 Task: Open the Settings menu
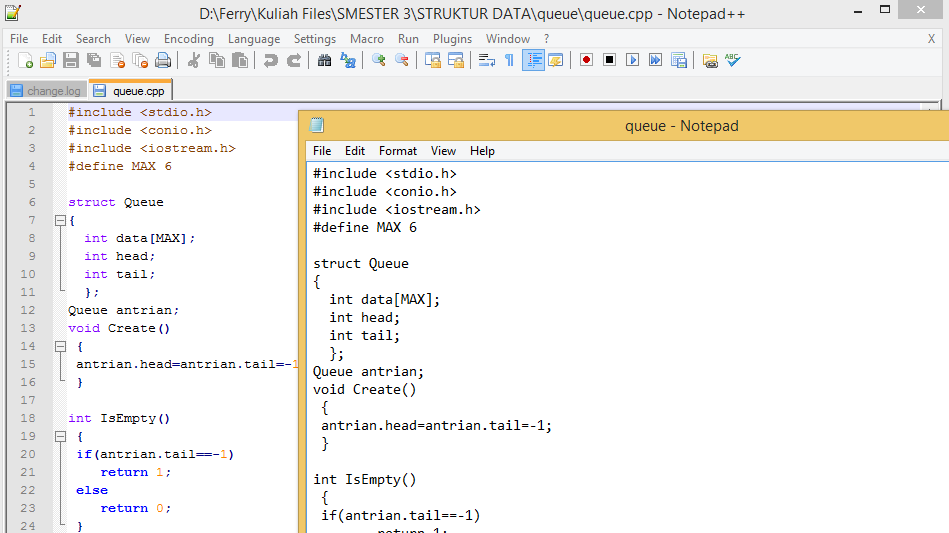[x=315, y=39]
